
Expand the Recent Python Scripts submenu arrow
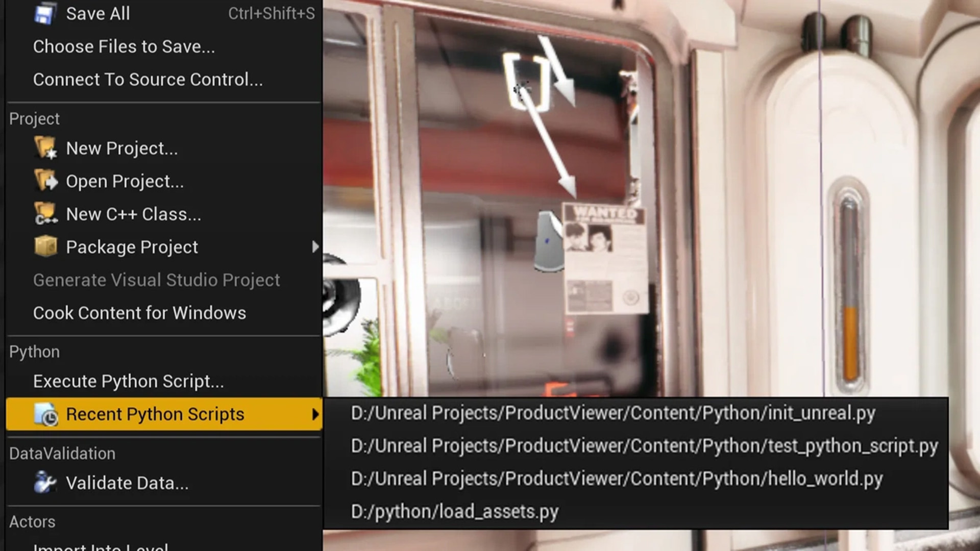pyautogui.click(x=315, y=414)
